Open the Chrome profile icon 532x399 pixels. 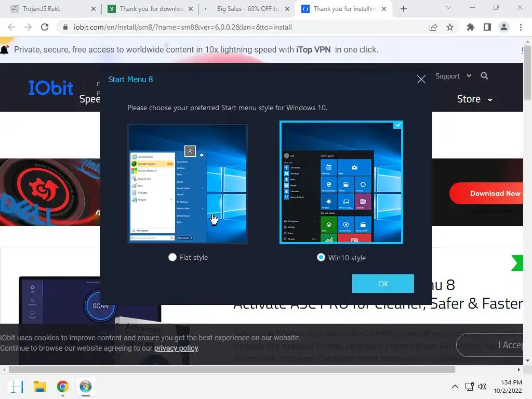(x=504, y=27)
